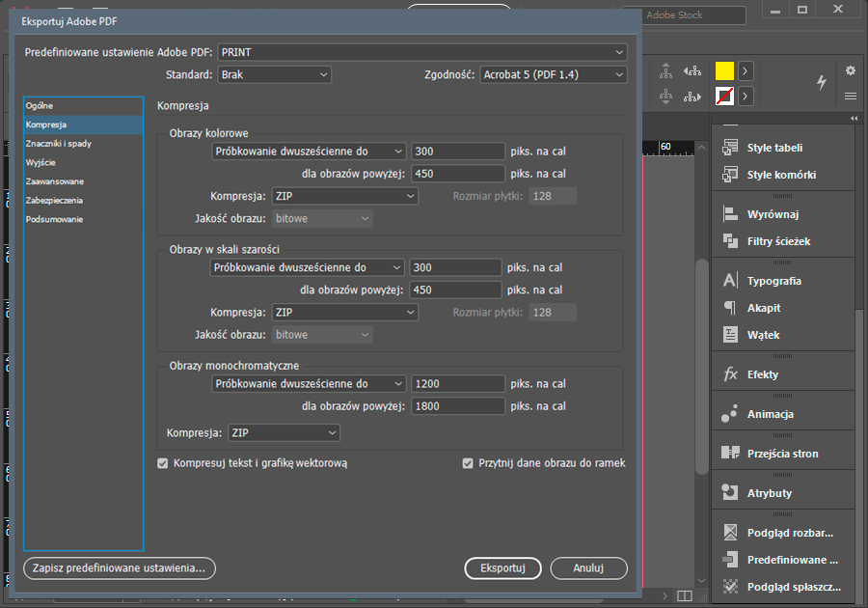Open the Zgodność dropdown showing Acrobat 5
The image size is (868, 608).
[x=554, y=74]
